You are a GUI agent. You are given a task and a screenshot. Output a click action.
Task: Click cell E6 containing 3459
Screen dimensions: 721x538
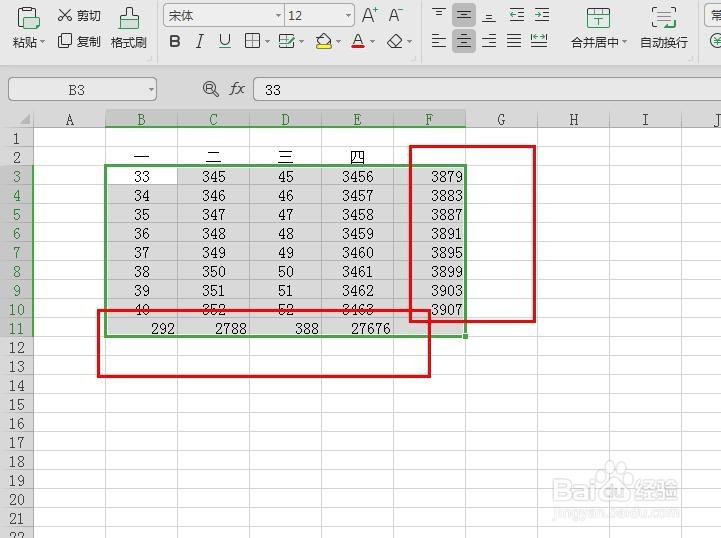coord(357,234)
